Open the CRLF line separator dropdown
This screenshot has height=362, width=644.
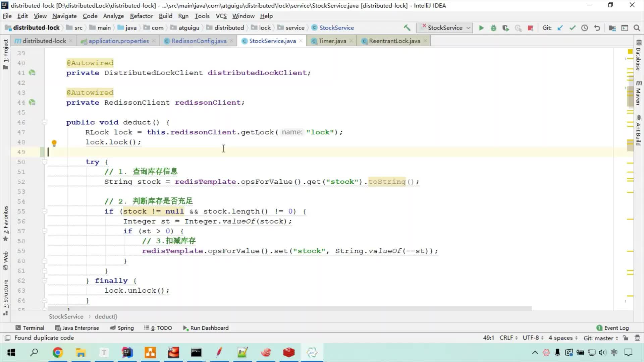click(508, 338)
